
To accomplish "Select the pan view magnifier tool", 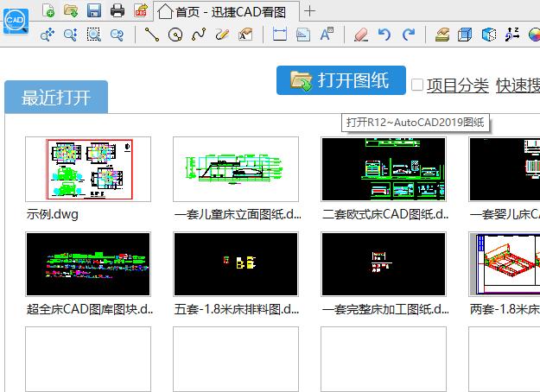I will pyautogui.click(x=48, y=35).
